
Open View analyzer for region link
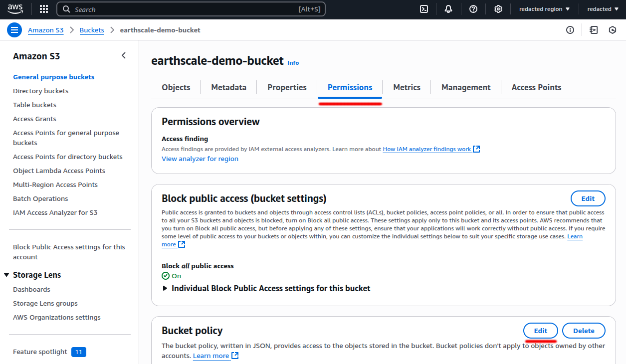coord(200,159)
